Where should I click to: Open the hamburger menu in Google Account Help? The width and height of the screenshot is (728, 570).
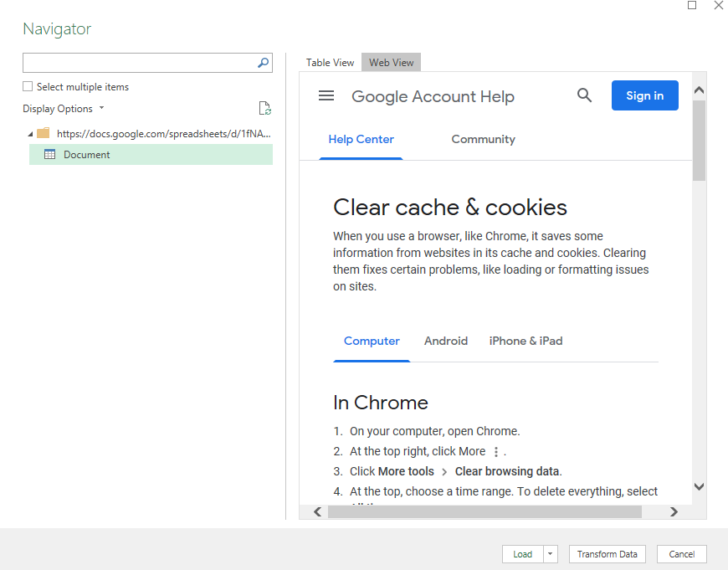pos(326,96)
